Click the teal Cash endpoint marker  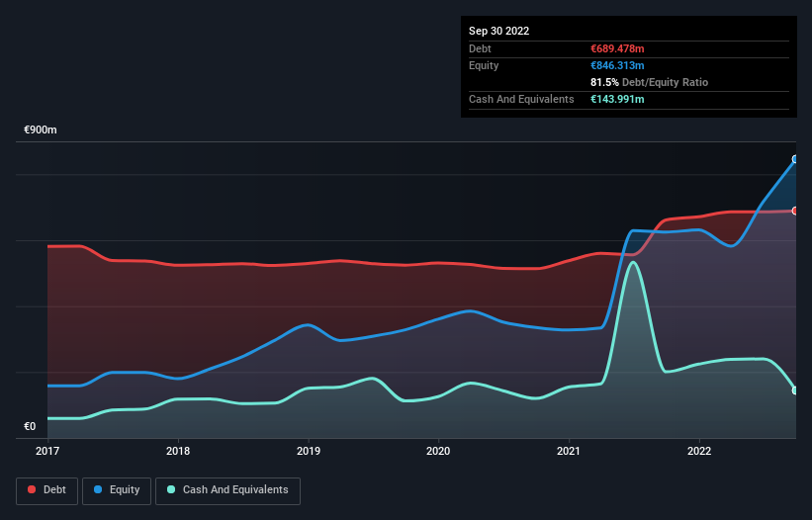click(795, 390)
